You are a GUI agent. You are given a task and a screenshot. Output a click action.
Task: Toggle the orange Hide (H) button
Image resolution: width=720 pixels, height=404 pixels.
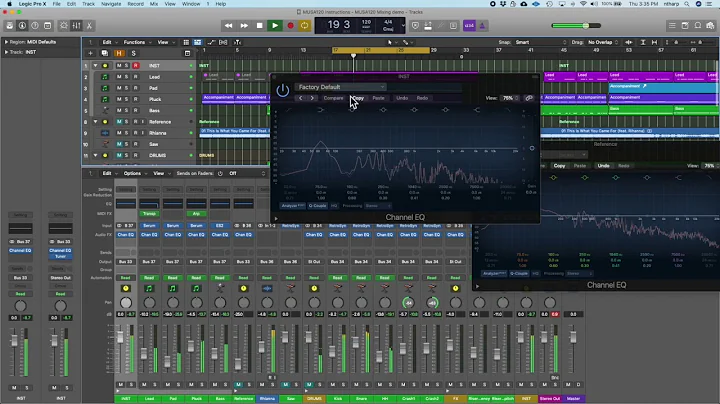(x=119, y=53)
